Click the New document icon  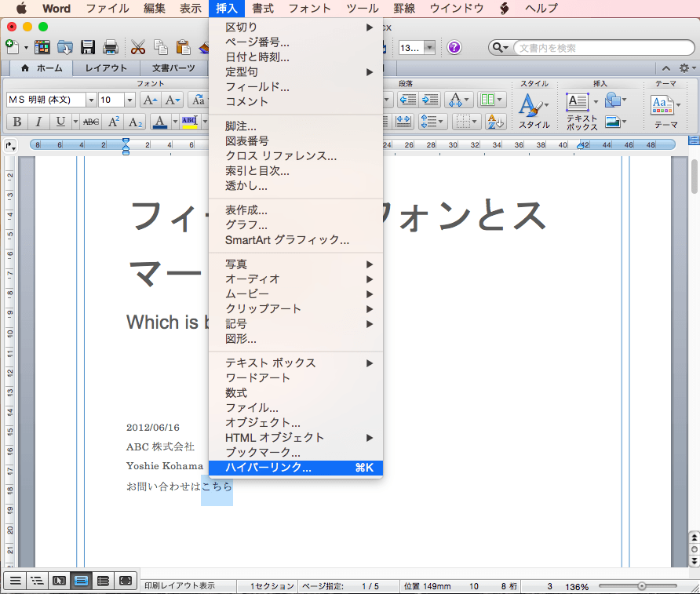(12, 46)
